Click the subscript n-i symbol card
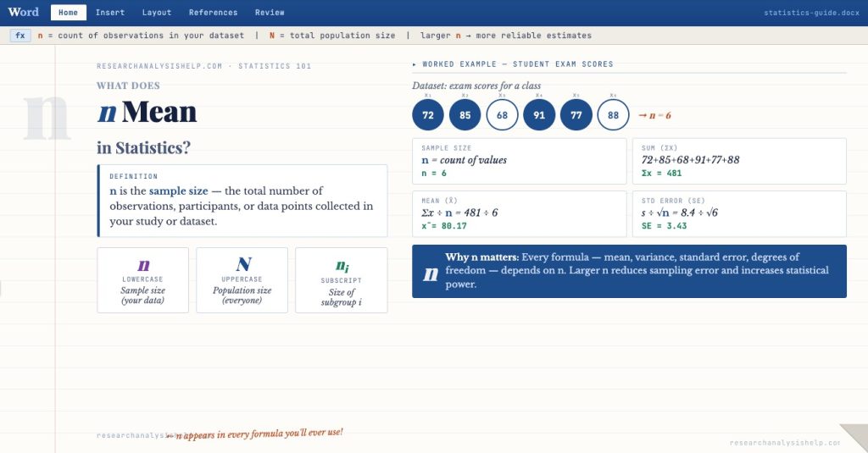868x453 pixels. (x=341, y=280)
